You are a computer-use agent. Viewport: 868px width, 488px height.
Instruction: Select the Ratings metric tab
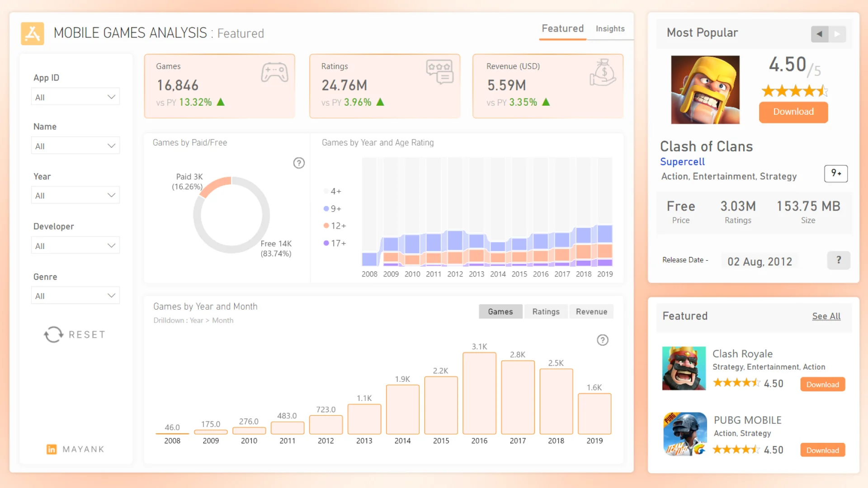[546, 312]
